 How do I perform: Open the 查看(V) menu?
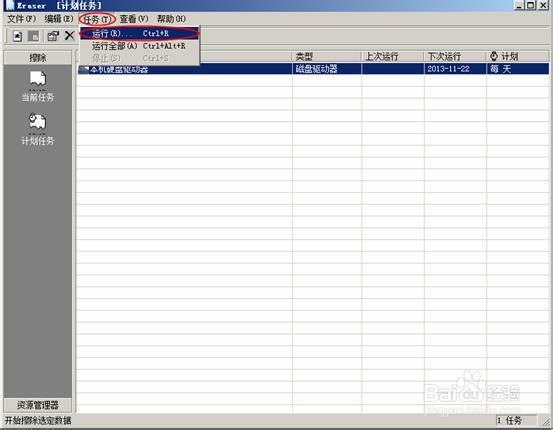pyautogui.click(x=134, y=19)
